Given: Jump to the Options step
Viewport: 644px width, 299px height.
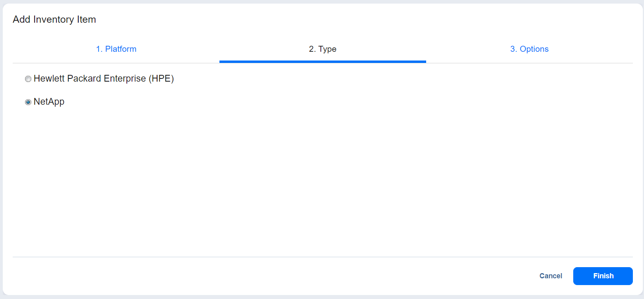Looking at the screenshot, I should coord(529,49).
